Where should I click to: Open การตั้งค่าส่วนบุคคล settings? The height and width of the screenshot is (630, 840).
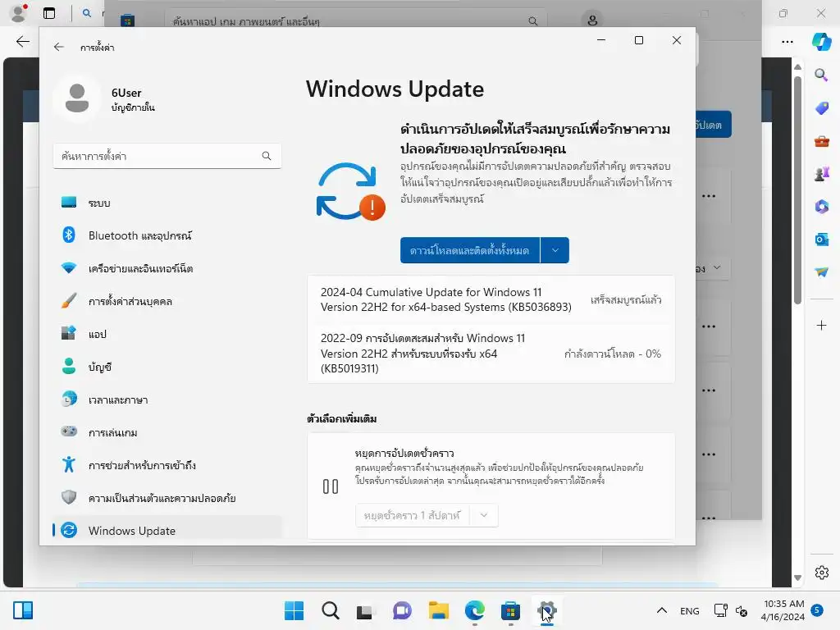coord(167,301)
